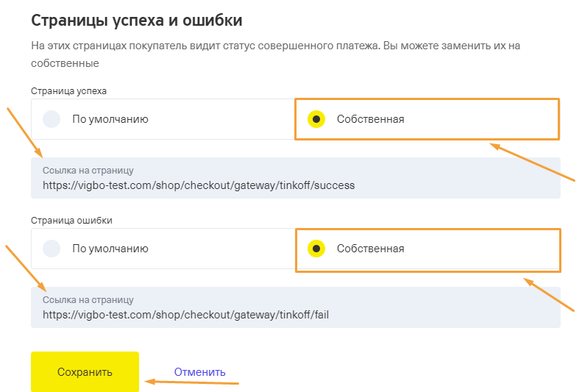The image size is (582, 392).
Task: Click the 'Отменить' link
Action: tap(199, 372)
